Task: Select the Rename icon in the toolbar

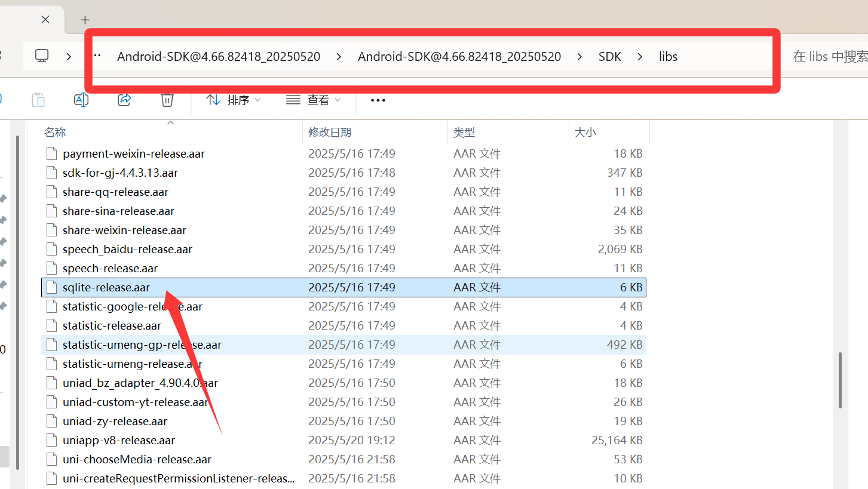Action: 81,100
